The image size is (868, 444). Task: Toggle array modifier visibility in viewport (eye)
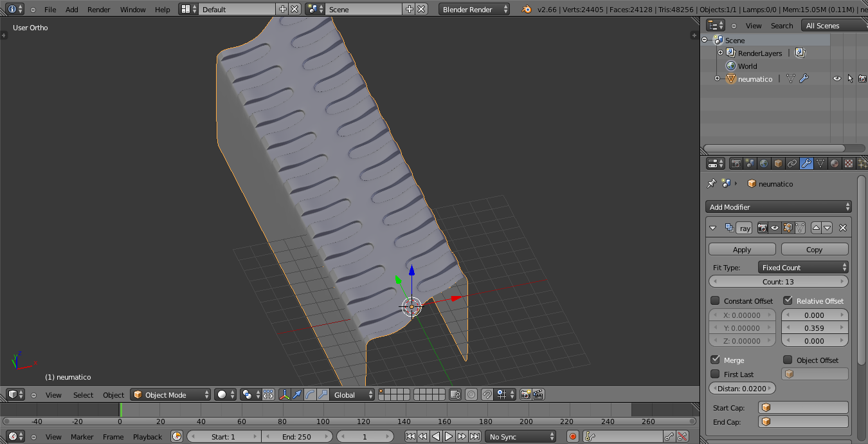click(775, 228)
